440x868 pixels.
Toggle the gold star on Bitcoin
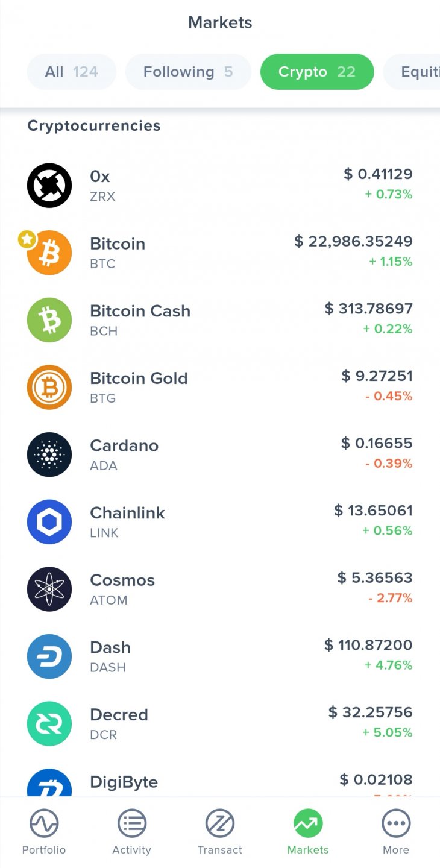click(x=27, y=239)
